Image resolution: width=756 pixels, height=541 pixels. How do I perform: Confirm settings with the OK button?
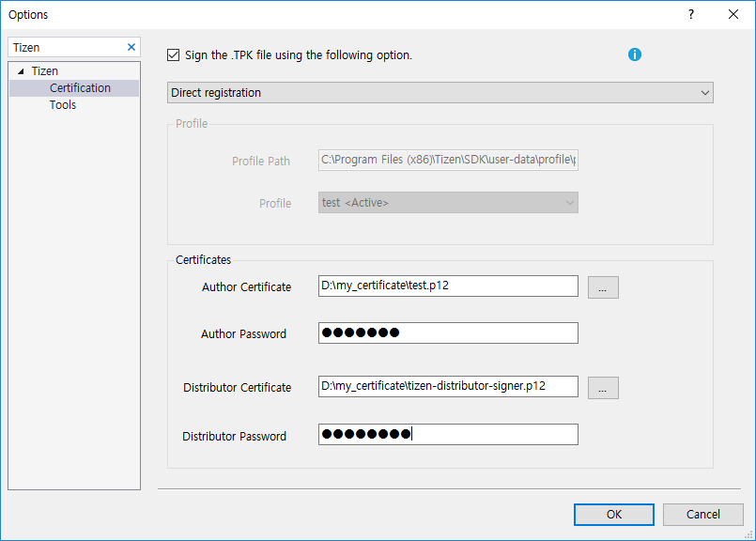click(613, 514)
